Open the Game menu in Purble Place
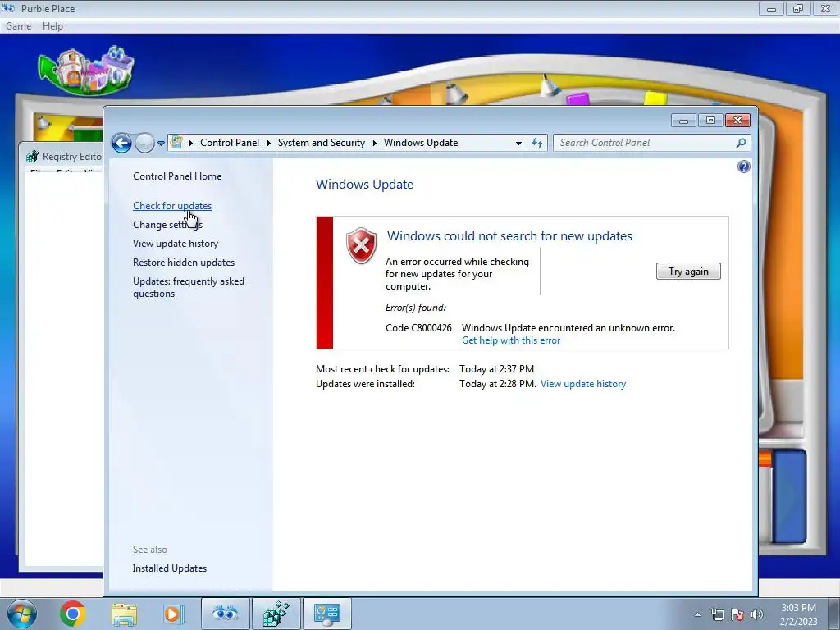 click(x=19, y=26)
